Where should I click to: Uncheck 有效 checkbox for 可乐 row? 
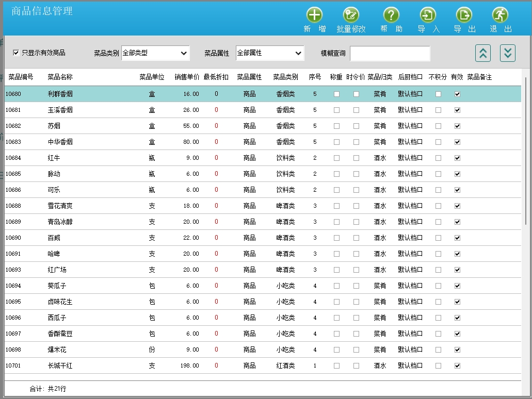(x=457, y=190)
